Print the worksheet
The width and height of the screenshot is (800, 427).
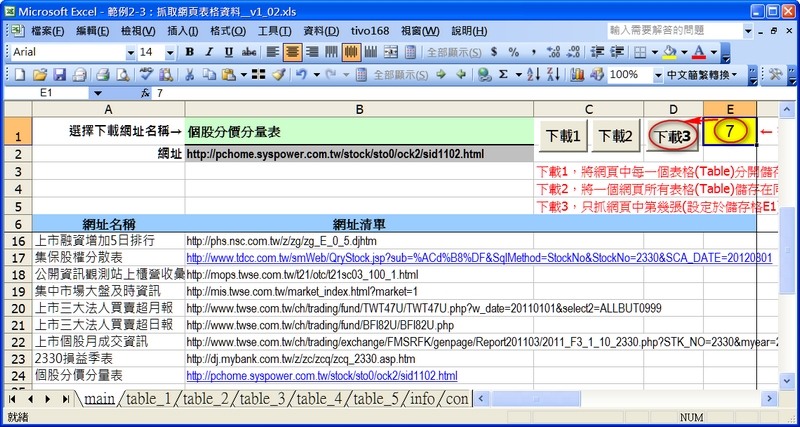[103, 76]
